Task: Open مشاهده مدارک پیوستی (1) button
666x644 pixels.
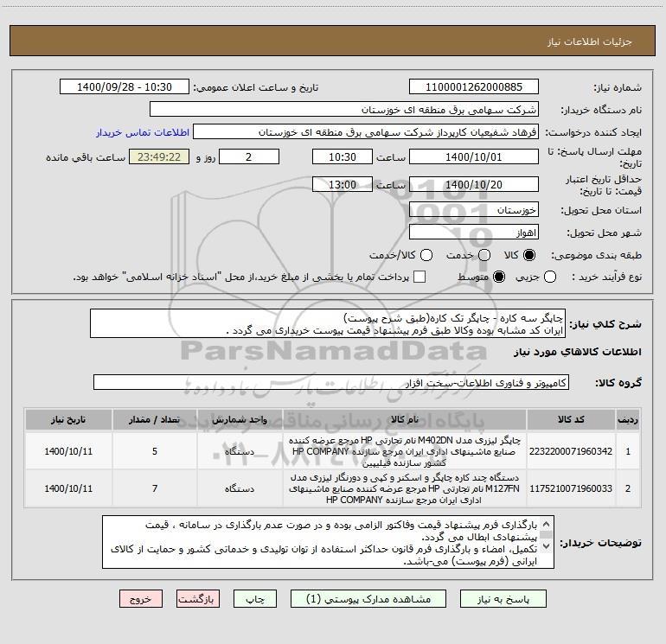Action: 368,598
